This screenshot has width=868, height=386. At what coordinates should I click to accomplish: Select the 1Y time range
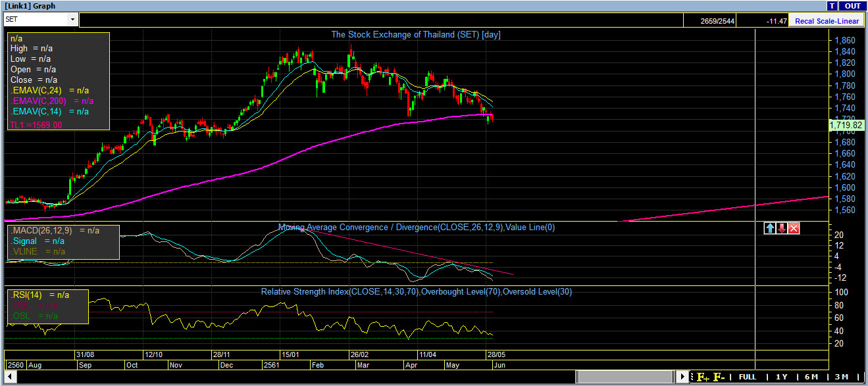(781, 377)
